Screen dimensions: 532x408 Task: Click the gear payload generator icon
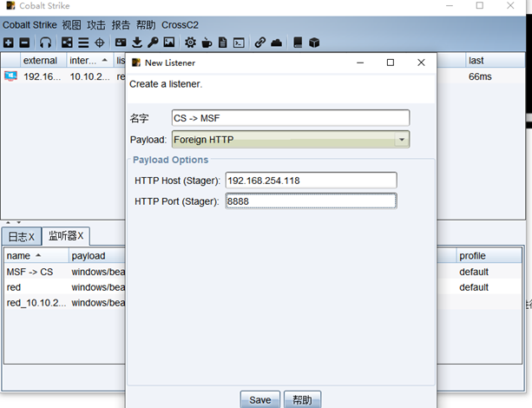[190, 43]
